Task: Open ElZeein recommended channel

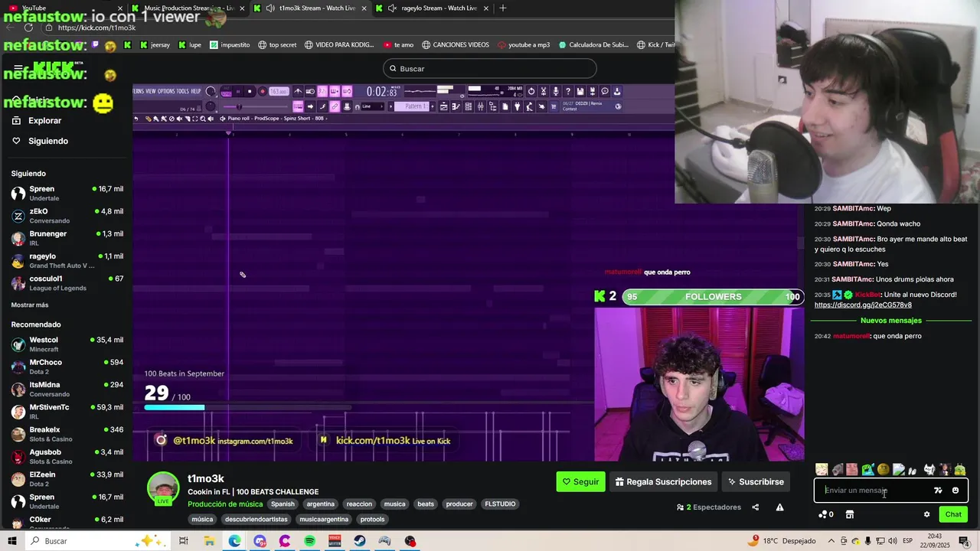Action: pyautogui.click(x=67, y=479)
